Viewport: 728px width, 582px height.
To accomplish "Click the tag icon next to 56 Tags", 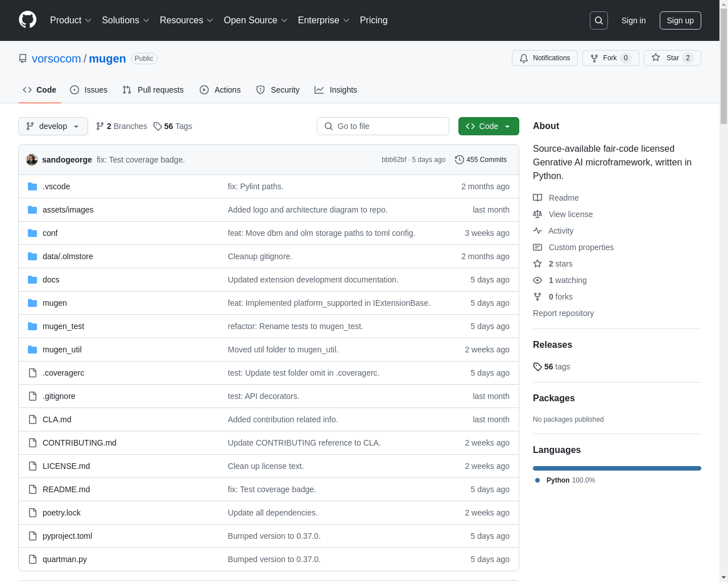I will (158, 126).
